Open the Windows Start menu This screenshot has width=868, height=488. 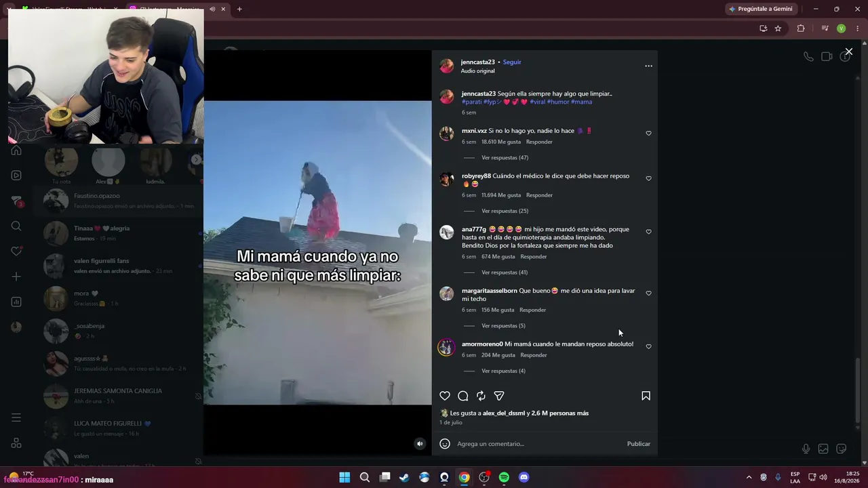click(x=344, y=477)
